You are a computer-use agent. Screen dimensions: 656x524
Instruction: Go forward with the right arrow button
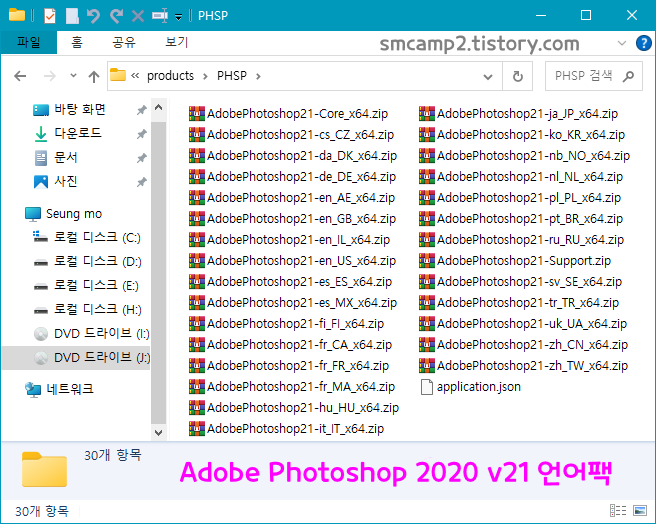50,76
